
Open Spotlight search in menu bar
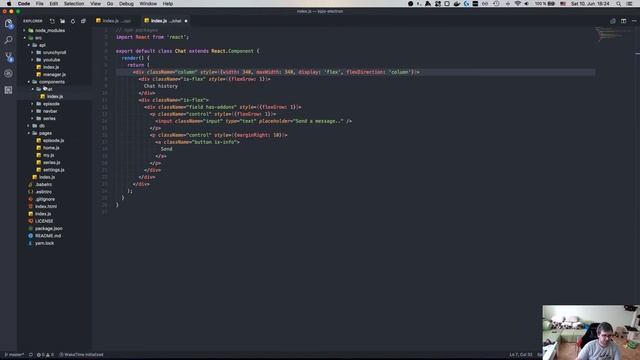click(619, 4)
